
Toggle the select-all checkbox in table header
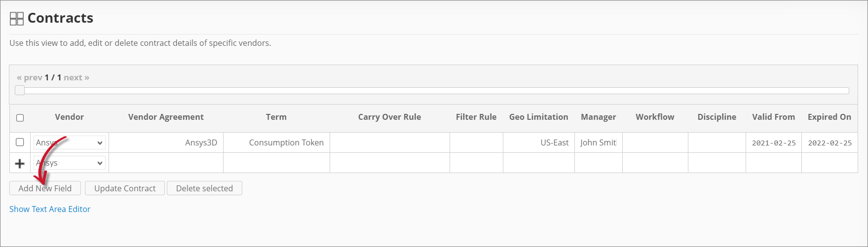(20, 118)
